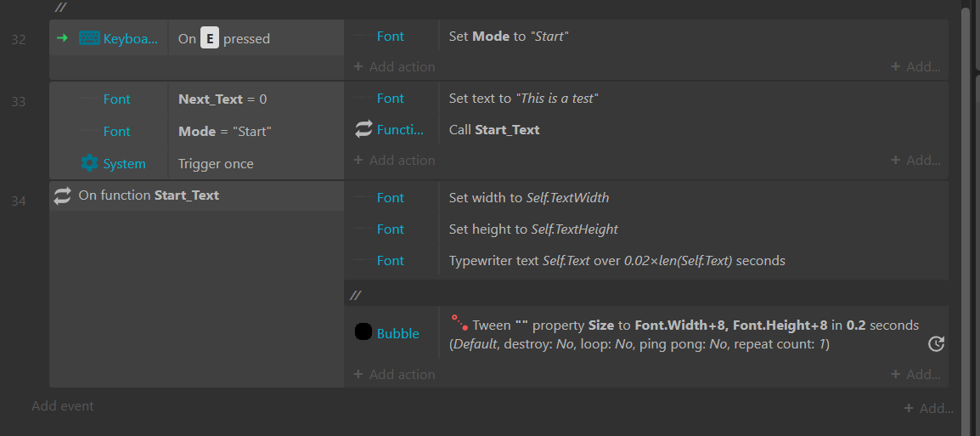
Task: Click Add action under event 33
Action: [x=394, y=160]
